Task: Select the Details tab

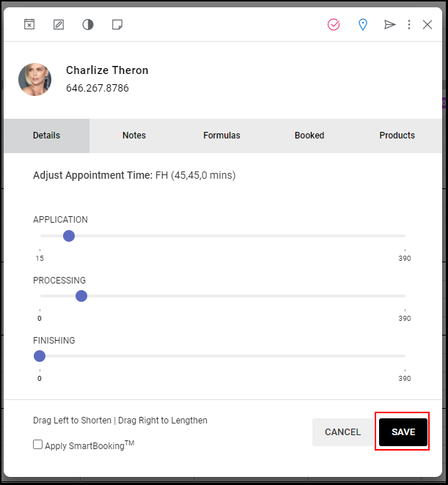Action: (46, 136)
